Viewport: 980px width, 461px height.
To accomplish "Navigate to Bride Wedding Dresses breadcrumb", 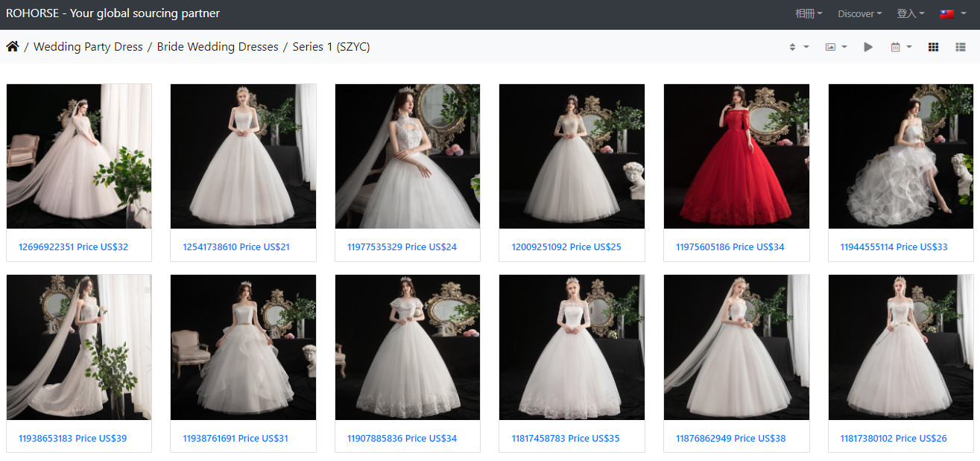I will (218, 47).
